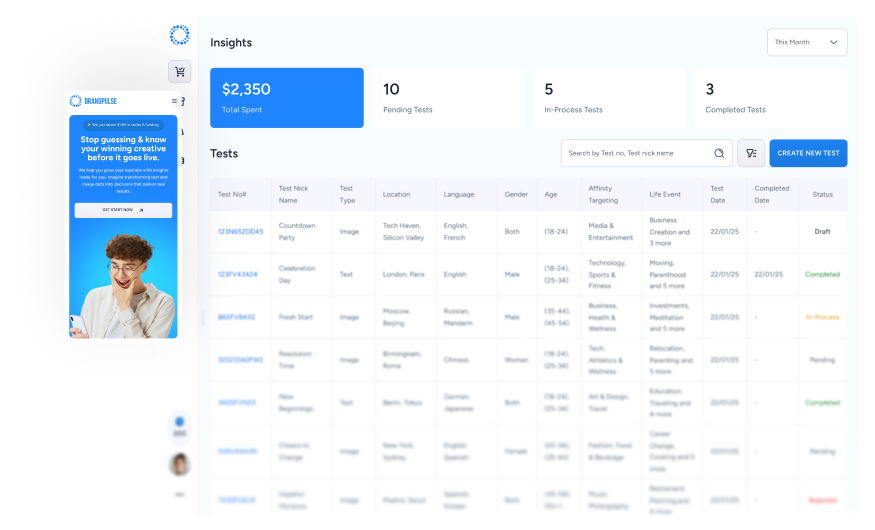
Task: Click the GET START NOW button in the mobile preview
Action: tap(123, 210)
